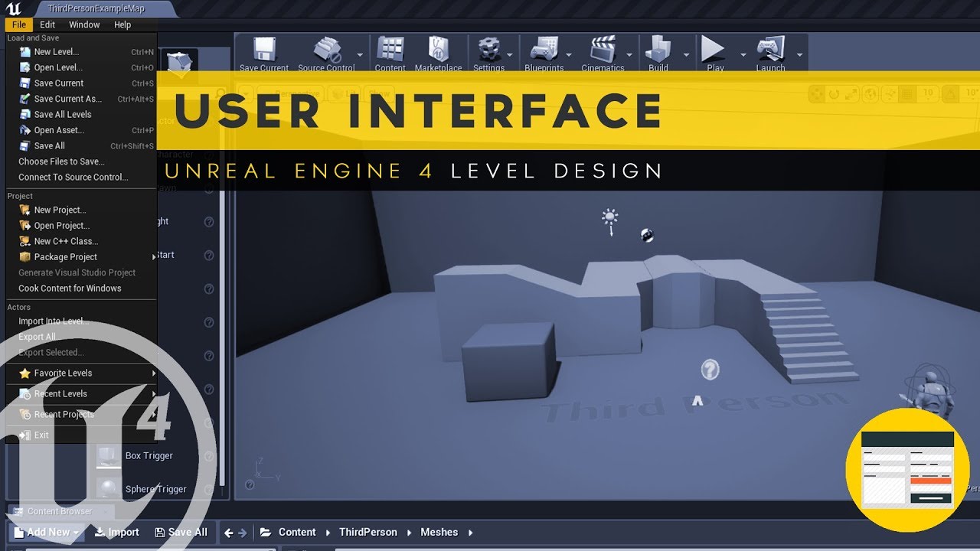The image size is (980, 551).
Task: Open the Settings gear in the toolbar
Action: 488,53
